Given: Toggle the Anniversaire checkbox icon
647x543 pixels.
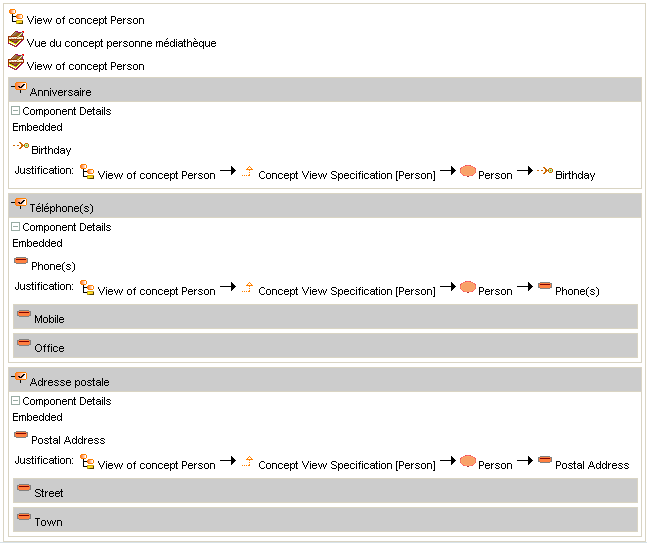Looking at the screenshot, I should pyautogui.click(x=19, y=89).
